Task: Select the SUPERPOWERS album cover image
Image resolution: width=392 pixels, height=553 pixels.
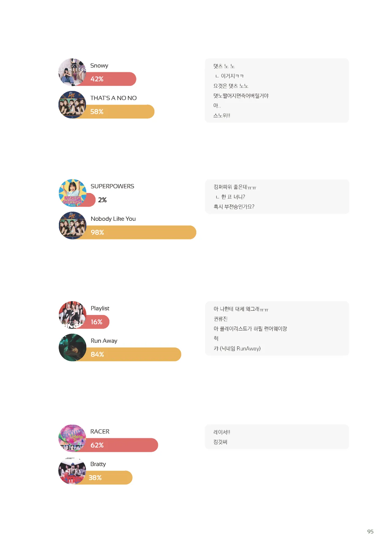Action: [73, 193]
